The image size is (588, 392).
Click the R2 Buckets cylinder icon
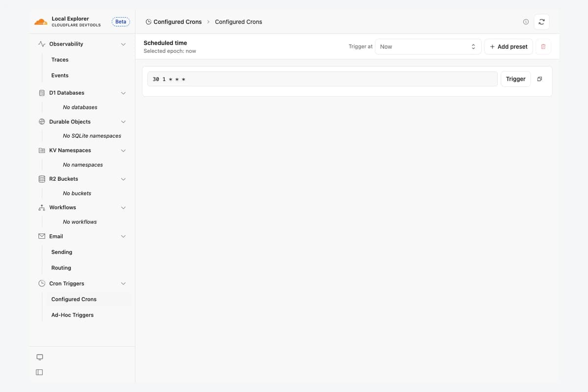tap(42, 179)
